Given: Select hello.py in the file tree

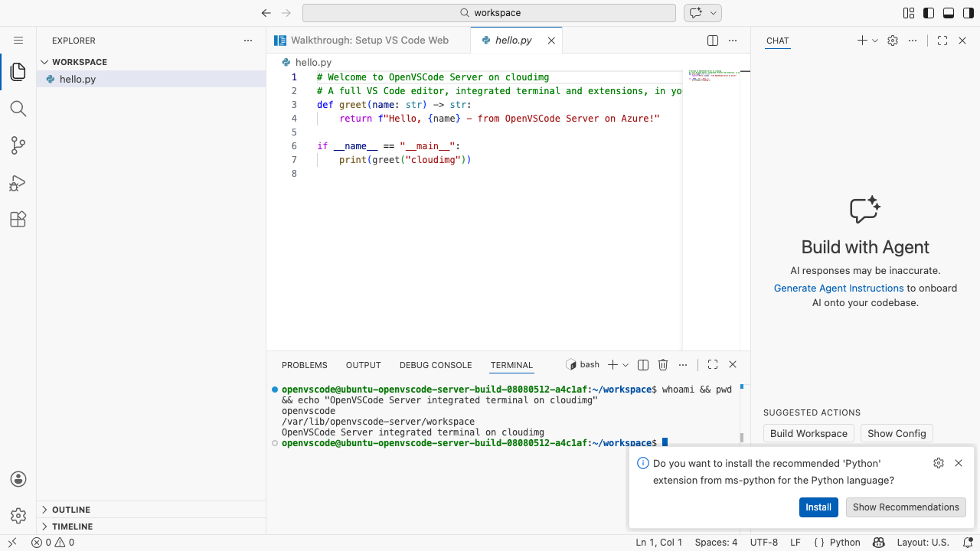Looking at the screenshot, I should point(151,79).
